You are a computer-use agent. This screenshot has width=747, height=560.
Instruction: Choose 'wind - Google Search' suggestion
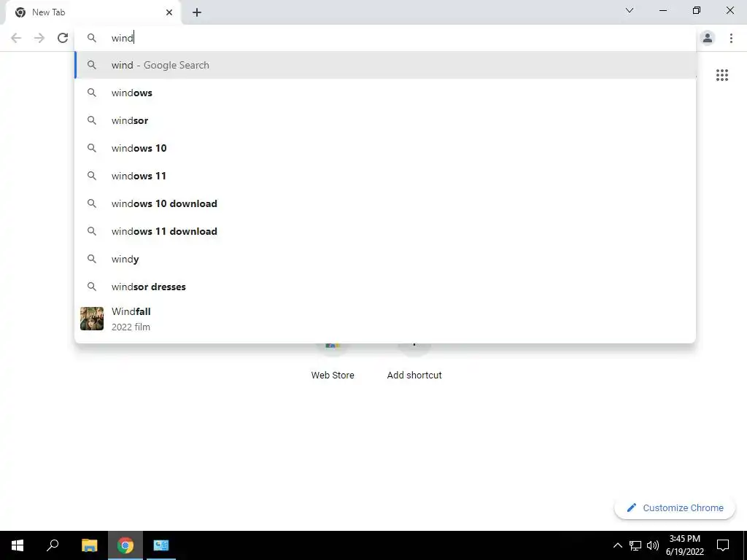pos(385,65)
